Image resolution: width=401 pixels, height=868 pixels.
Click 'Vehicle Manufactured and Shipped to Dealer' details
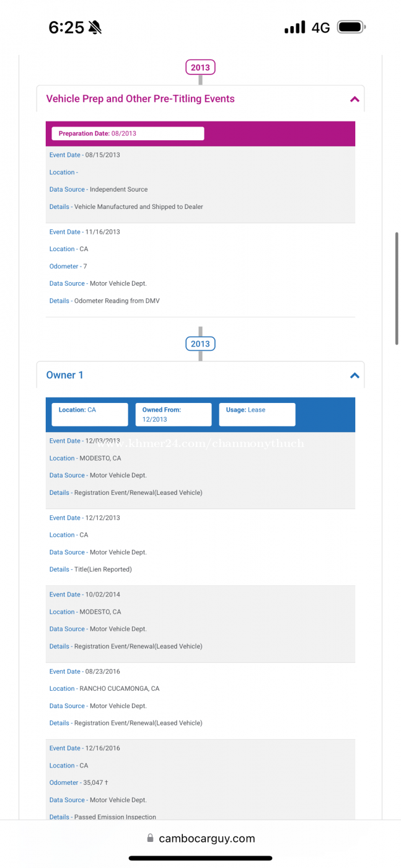pyautogui.click(x=139, y=207)
